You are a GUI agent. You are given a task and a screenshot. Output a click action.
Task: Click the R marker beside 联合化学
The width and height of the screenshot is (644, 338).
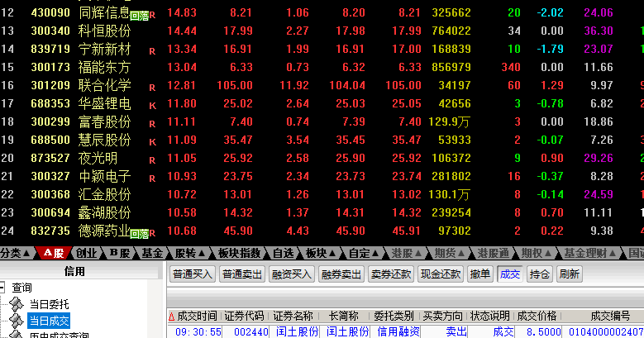[x=152, y=88]
